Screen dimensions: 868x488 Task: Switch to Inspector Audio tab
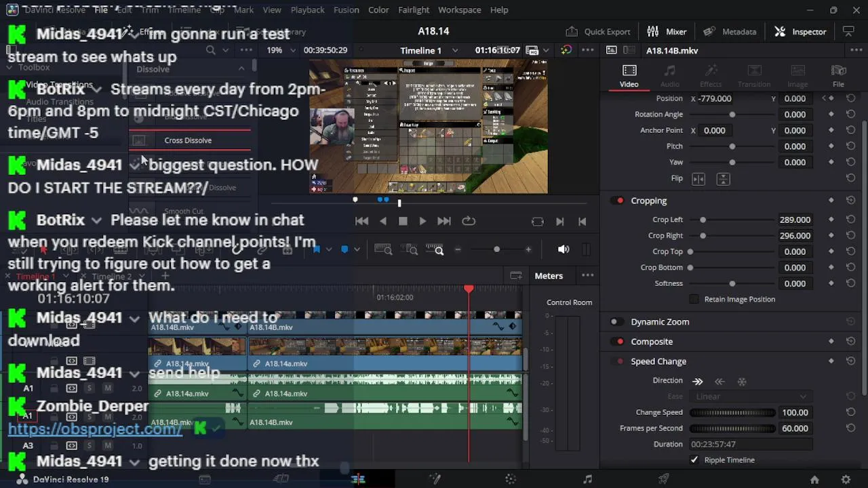pyautogui.click(x=670, y=76)
